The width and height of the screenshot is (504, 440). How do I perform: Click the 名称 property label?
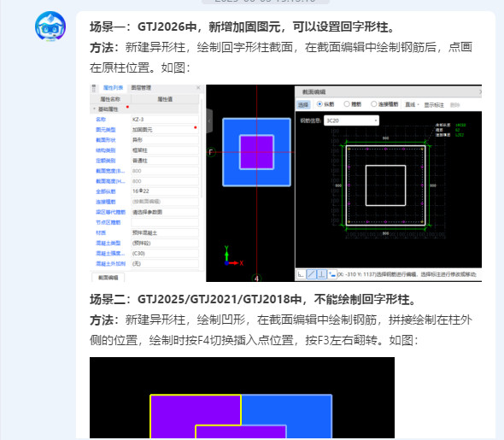(x=101, y=120)
